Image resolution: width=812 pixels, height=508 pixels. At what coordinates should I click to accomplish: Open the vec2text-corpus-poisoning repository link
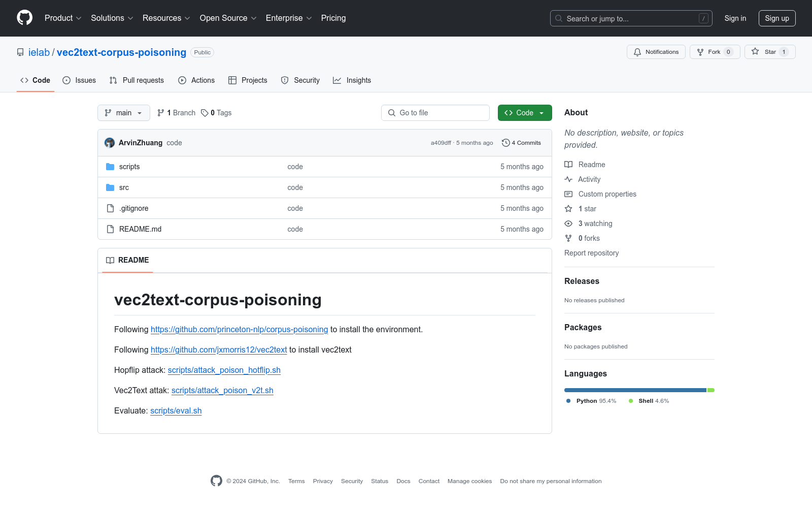pyautogui.click(x=122, y=52)
